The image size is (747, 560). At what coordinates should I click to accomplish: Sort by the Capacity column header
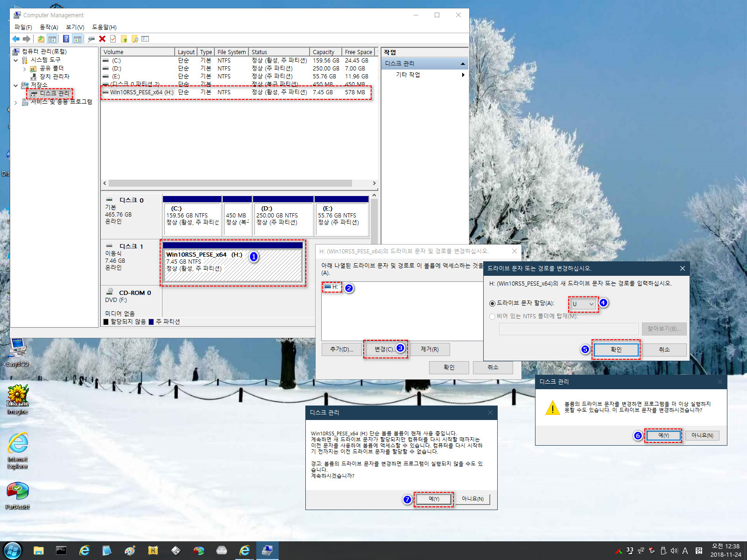tap(325, 52)
